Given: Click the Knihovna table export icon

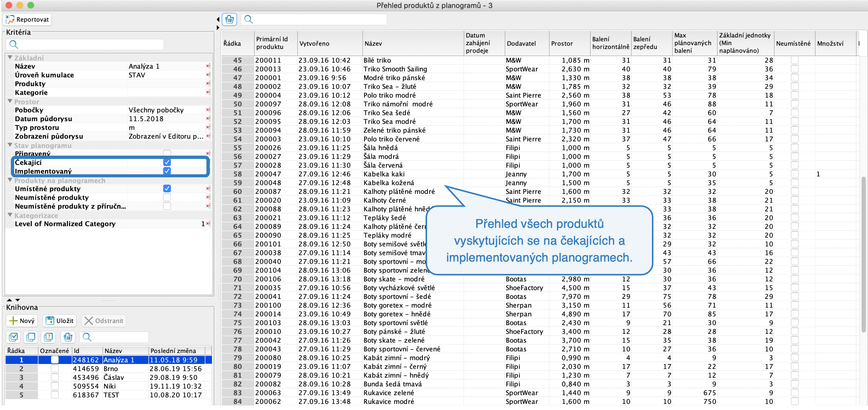Looking at the screenshot, I should tap(68, 337).
